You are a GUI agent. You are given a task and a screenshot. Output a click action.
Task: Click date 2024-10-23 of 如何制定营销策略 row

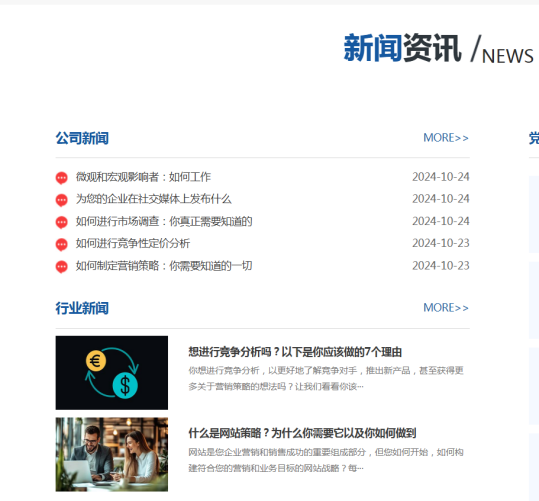coord(441,266)
